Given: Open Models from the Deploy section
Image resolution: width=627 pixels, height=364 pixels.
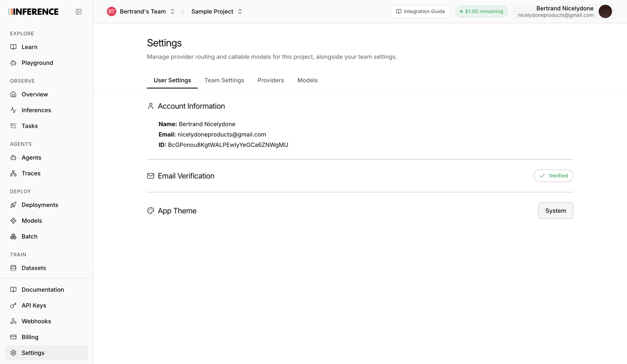Looking at the screenshot, I should [47, 220].
